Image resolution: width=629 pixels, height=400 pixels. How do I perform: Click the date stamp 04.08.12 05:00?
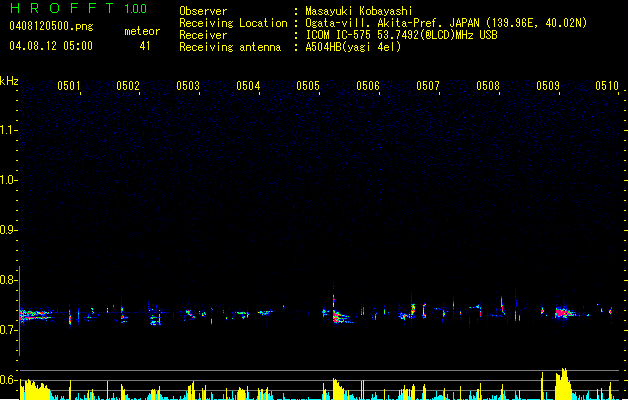51,46
